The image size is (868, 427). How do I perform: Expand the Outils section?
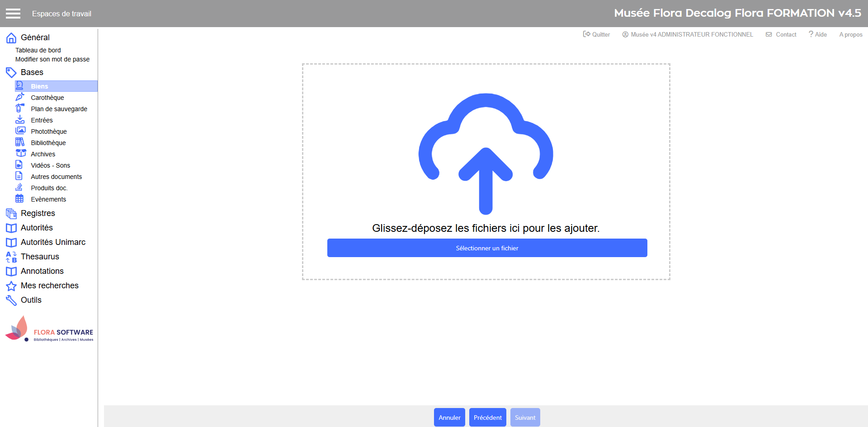click(x=31, y=300)
